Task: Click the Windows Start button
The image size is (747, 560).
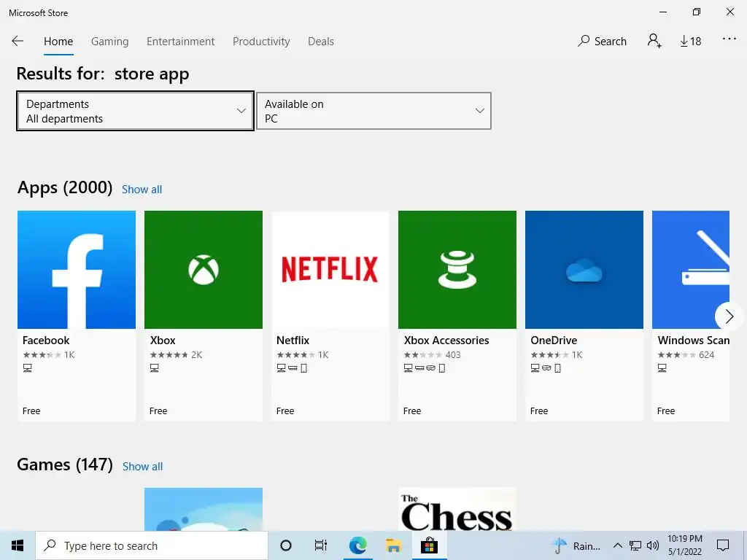Action: [x=18, y=545]
